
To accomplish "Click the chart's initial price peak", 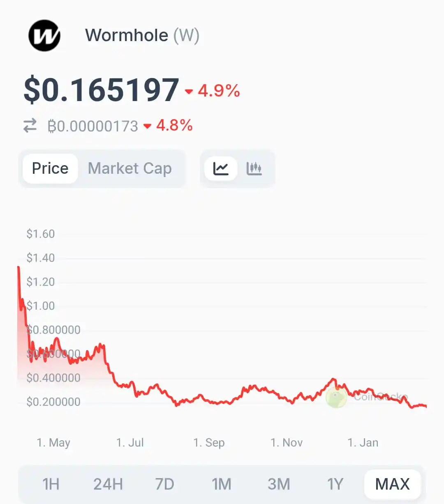I will [x=18, y=268].
